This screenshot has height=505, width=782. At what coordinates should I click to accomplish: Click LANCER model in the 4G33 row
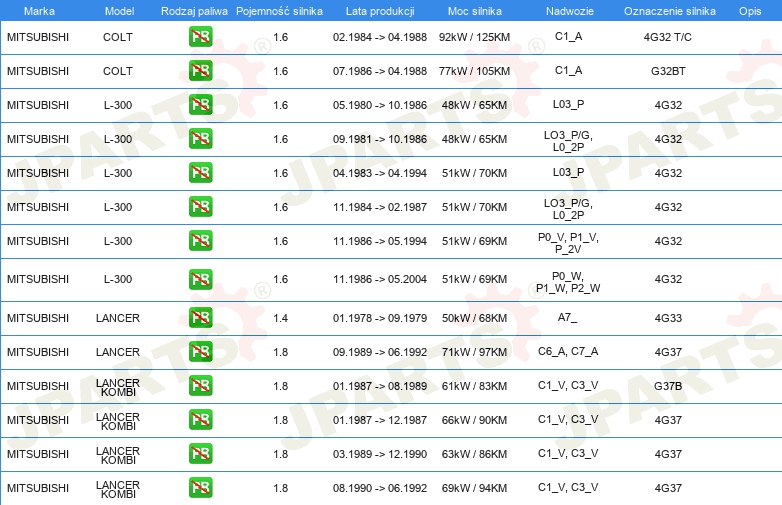click(118, 318)
